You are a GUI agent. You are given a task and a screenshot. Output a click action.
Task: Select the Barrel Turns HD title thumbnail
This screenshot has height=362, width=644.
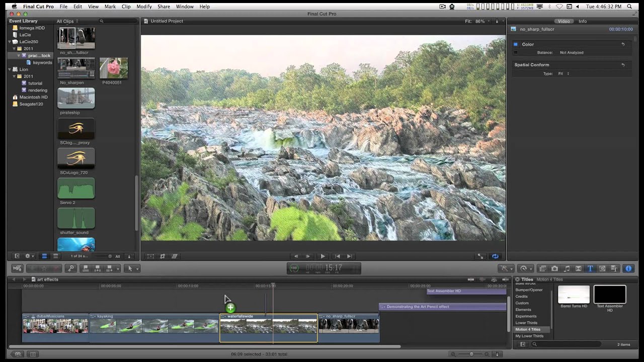[x=574, y=295]
